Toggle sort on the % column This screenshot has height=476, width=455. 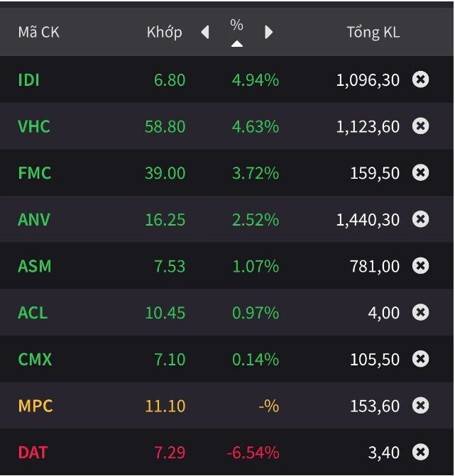point(237,32)
